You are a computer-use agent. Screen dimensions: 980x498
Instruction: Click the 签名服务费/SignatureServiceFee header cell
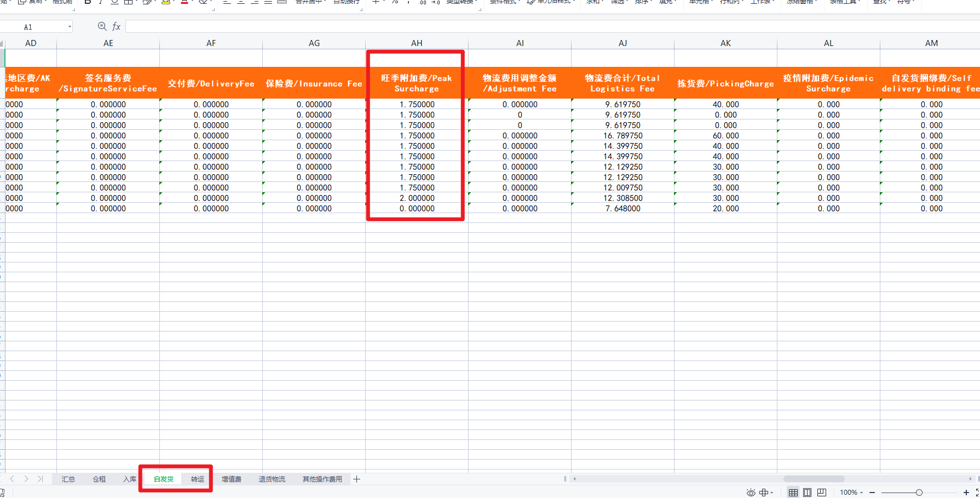[108, 83]
